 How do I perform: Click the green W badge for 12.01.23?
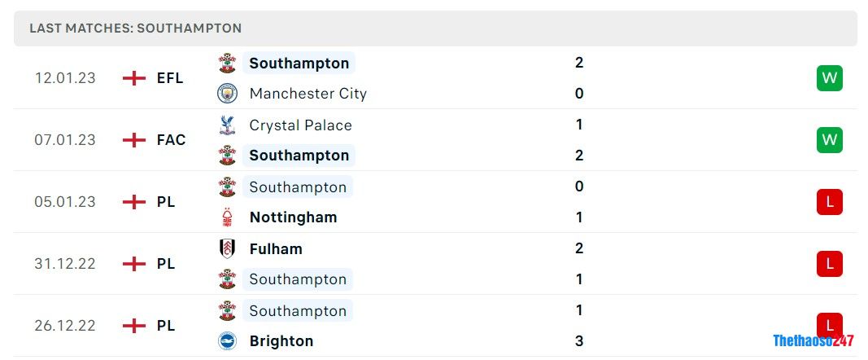tap(829, 78)
